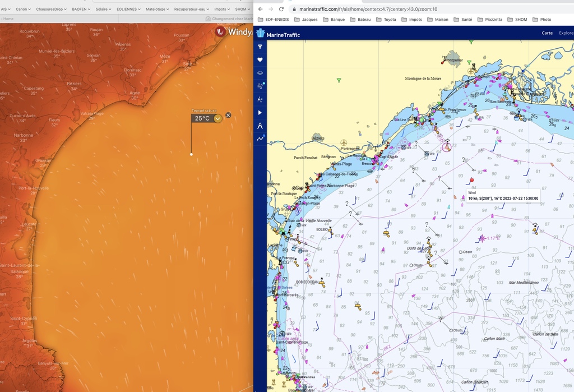Expand the EOLIENNES favorites menu
This screenshot has width=574, height=392.
(x=128, y=9)
